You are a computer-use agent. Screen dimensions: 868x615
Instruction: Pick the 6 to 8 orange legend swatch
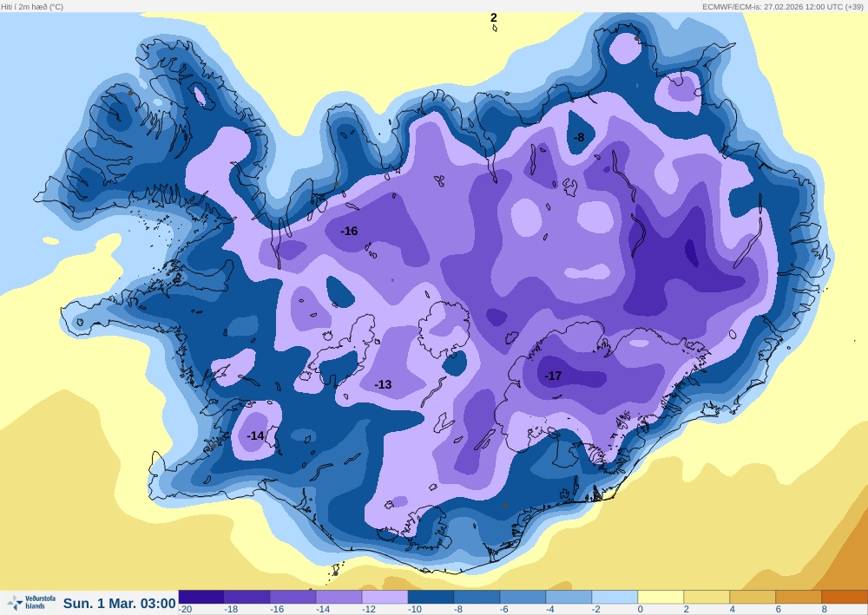pyautogui.click(x=799, y=597)
